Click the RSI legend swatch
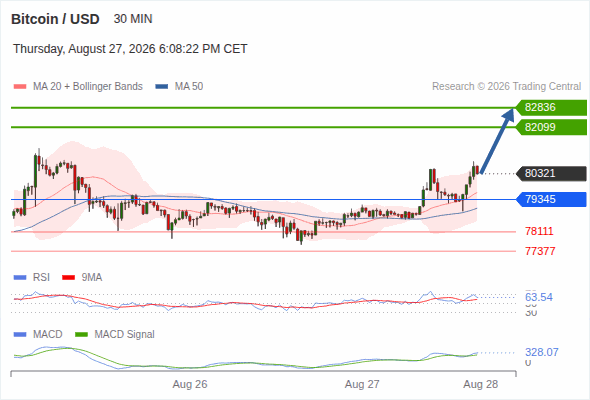Image resolution: width=590 pixels, height=400 pixels. 20,278
